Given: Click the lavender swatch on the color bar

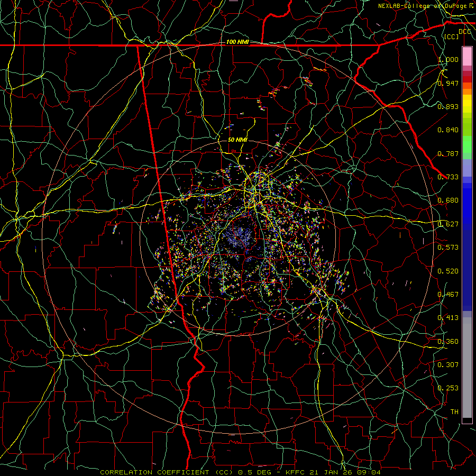Looking at the screenshot, I should pos(467,168).
